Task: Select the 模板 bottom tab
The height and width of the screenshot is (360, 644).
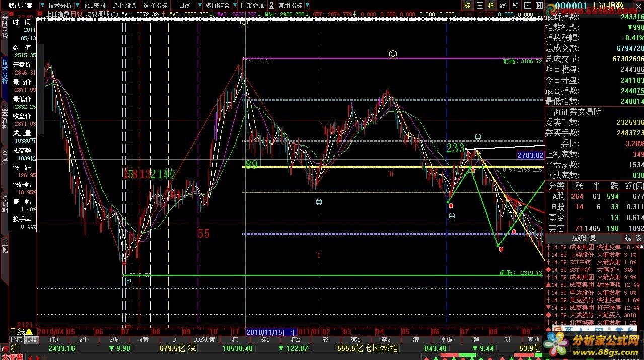Action: click(31, 340)
